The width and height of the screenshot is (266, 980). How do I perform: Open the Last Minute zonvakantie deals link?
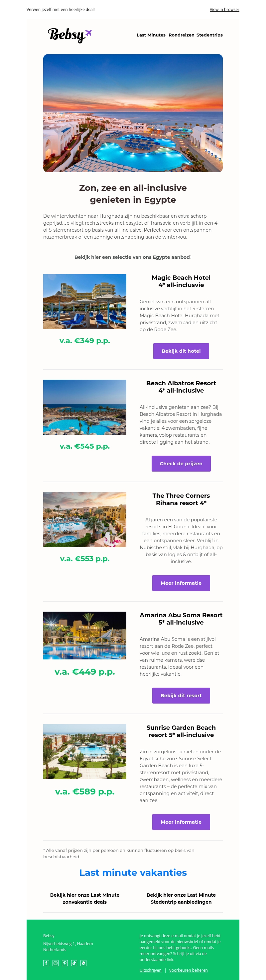(84, 898)
